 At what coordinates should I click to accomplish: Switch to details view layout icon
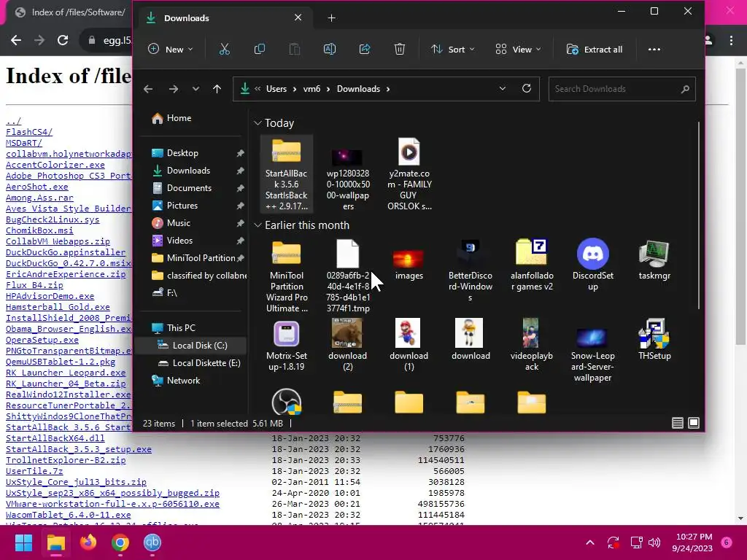[678, 423]
